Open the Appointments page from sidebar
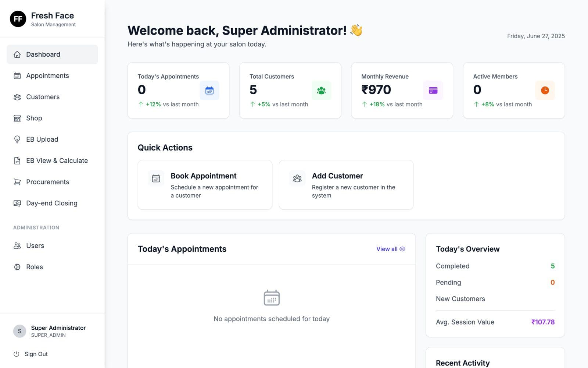 [47, 76]
